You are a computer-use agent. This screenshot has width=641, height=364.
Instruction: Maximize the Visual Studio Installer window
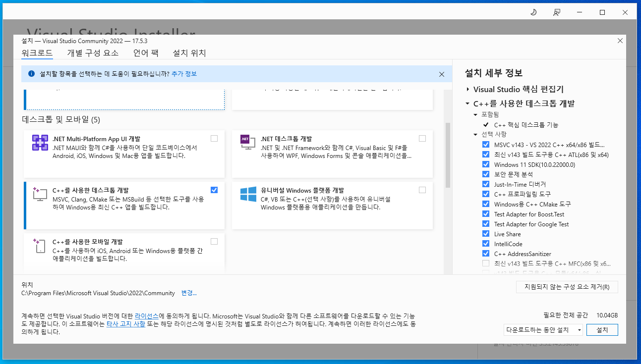coord(602,12)
